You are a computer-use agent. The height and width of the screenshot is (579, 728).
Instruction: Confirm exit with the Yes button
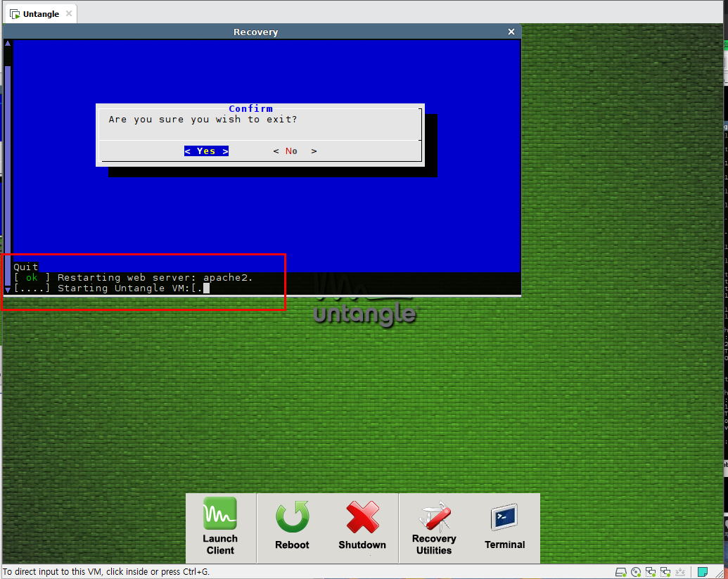pyautogui.click(x=206, y=151)
